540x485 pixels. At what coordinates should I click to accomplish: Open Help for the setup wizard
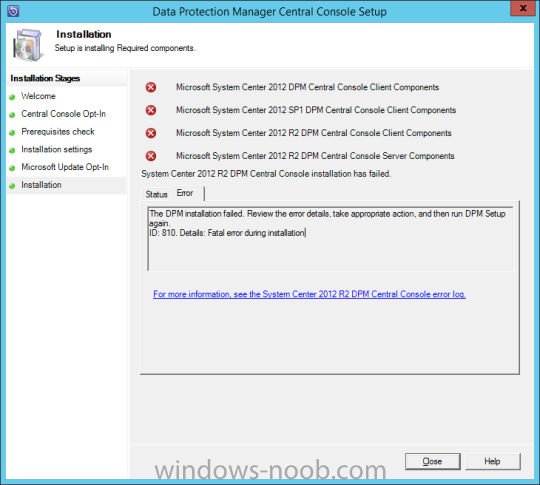(x=492, y=461)
